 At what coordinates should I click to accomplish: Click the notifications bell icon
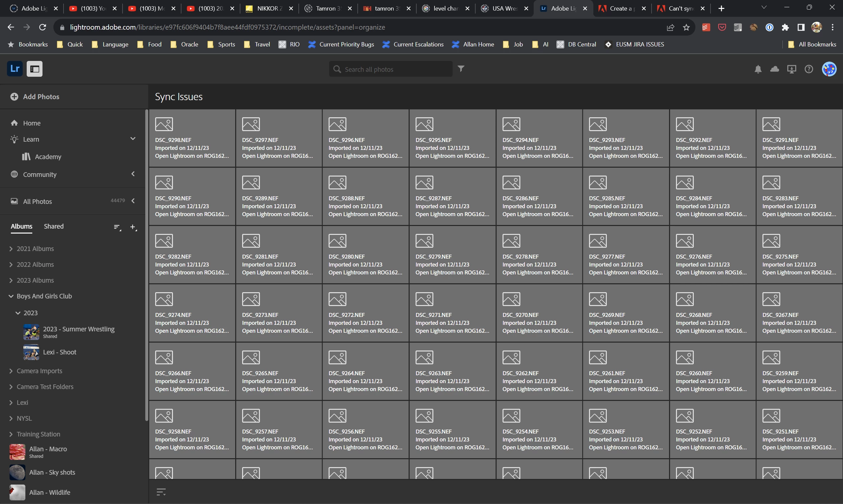[x=758, y=69]
